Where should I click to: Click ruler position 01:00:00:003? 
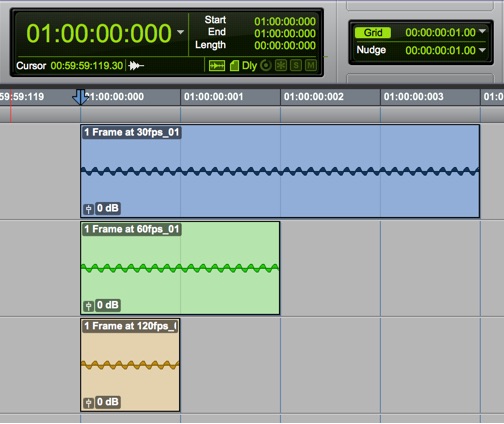coord(413,97)
